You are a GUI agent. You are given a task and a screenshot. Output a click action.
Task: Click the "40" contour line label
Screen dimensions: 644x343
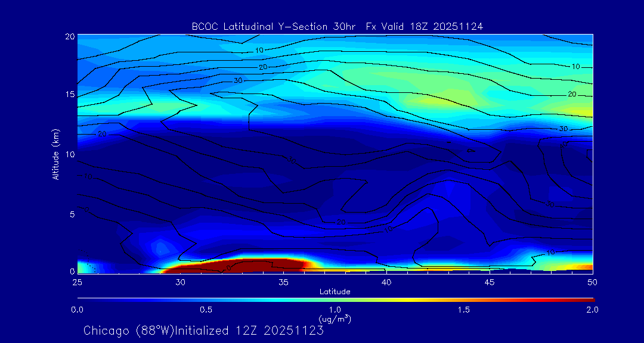[x=563, y=145]
